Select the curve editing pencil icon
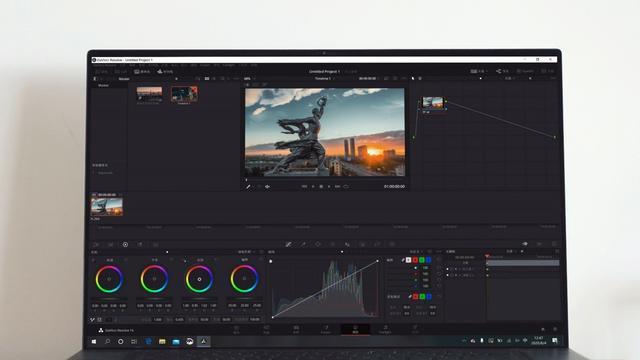This screenshot has width=640, height=360. click(x=403, y=260)
